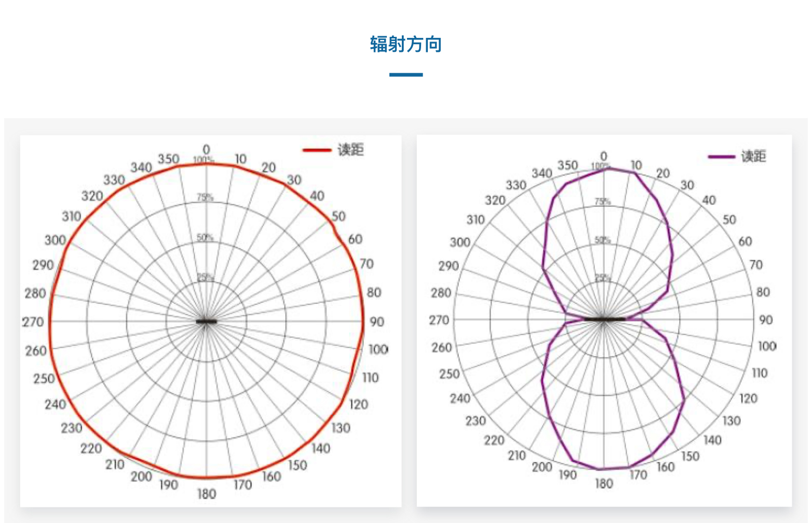Click the 0 degree label on the left chart
Viewport: 812px width, 523px height.
tap(207, 149)
